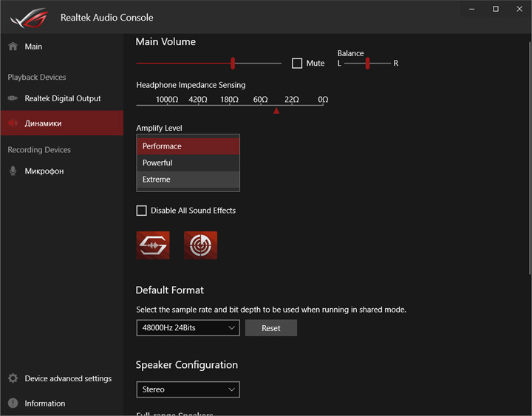Image resolution: width=532 pixels, height=416 pixels.
Task: Open the Information page link
Action: coord(44,403)
